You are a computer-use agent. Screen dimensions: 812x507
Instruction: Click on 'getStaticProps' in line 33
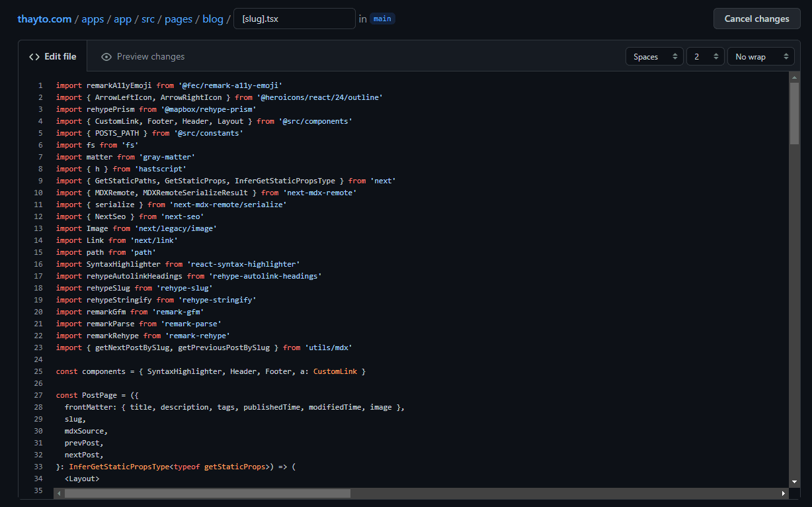point(235,467)
